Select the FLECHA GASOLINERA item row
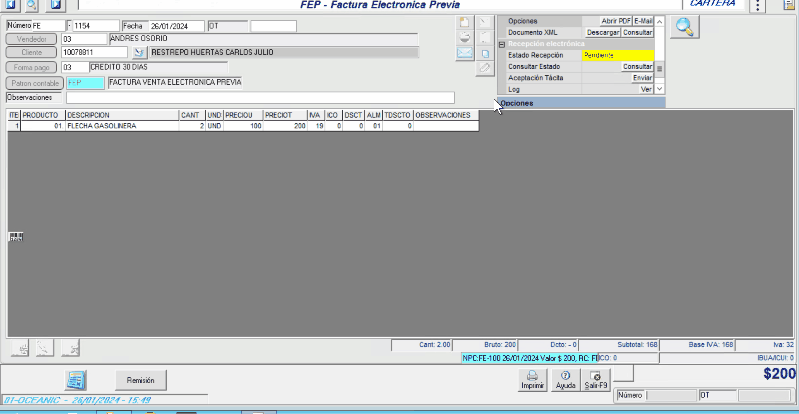This screenshot has height=414, width=799. pyautogui.click(x=120, y=127)
